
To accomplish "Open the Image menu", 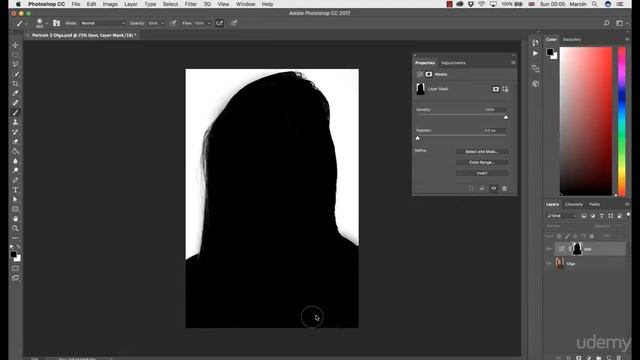I will [110, 4].
